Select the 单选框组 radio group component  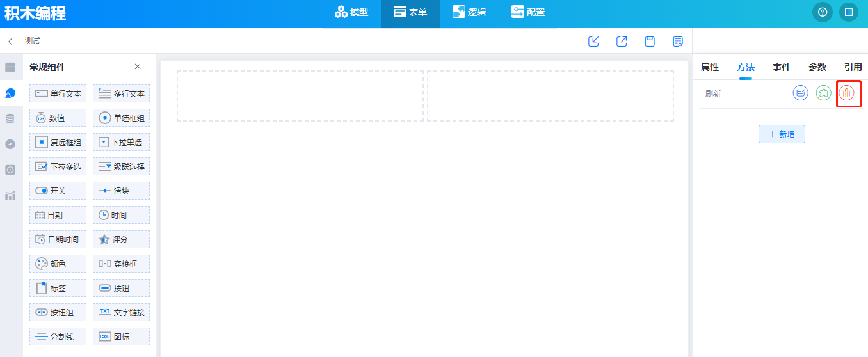[121, 118]
